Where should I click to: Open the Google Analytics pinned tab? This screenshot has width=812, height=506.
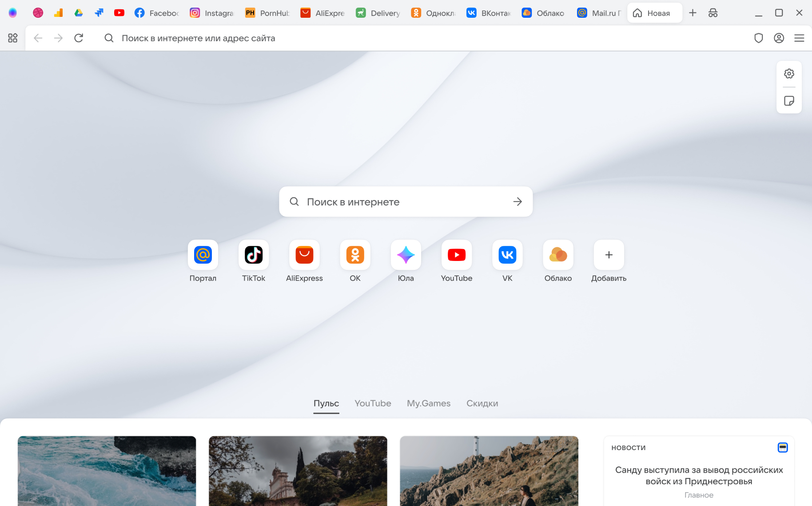[58, 13]
